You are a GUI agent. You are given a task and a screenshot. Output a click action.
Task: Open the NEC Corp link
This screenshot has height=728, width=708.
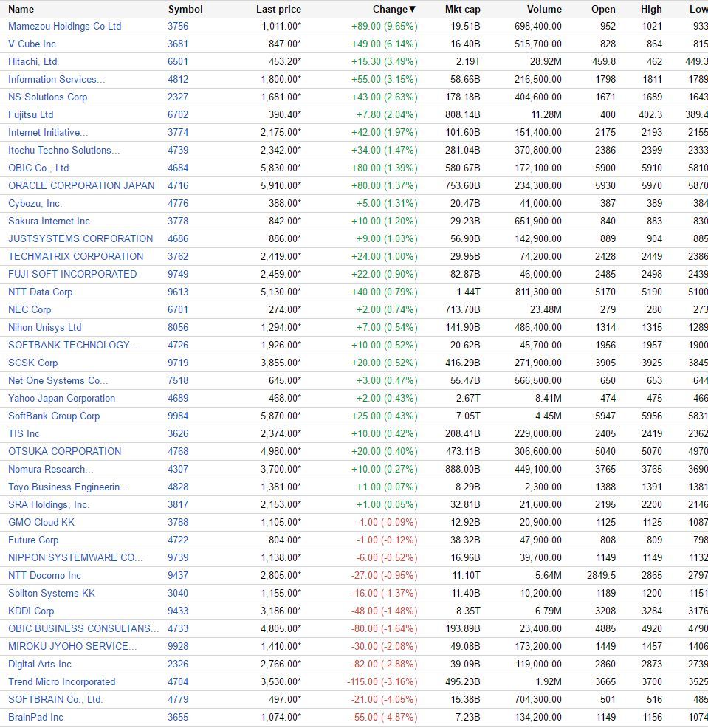[x=30, y=309]
